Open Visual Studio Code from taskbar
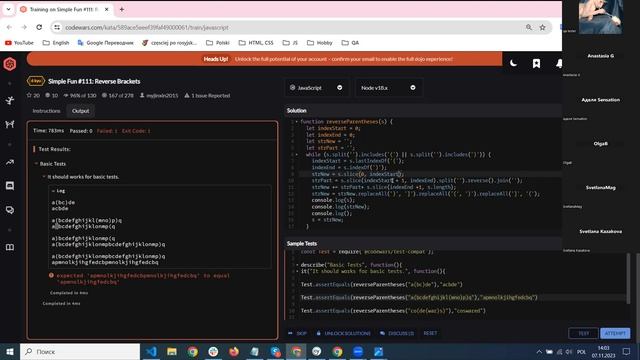Image resolution: width=640 pixels, height=360 pixels. coord(151,351)
